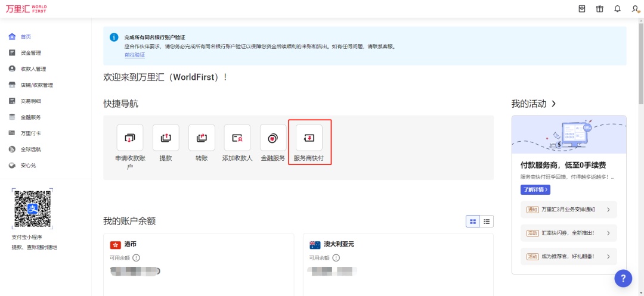
Task: Click the 首页 home icon in sidebar
Action: click(12, 36)
